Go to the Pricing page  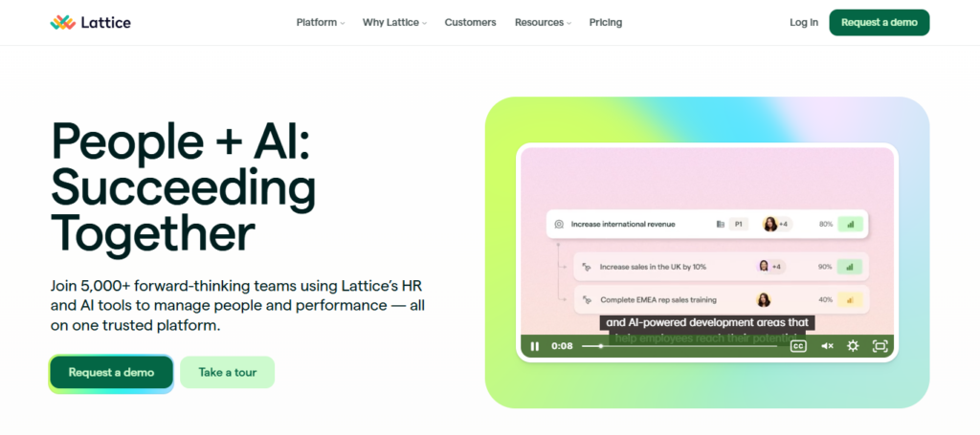click(x=606, y=23)
